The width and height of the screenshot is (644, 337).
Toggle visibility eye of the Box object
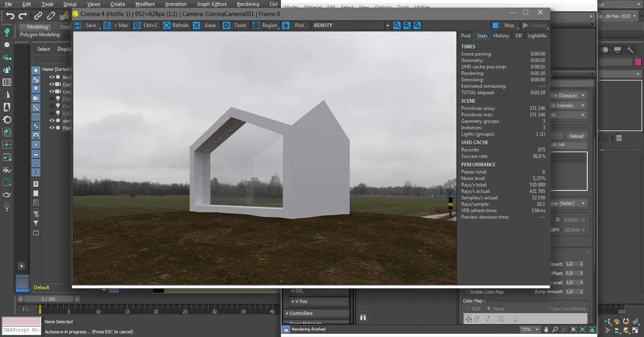click(52, 77)
